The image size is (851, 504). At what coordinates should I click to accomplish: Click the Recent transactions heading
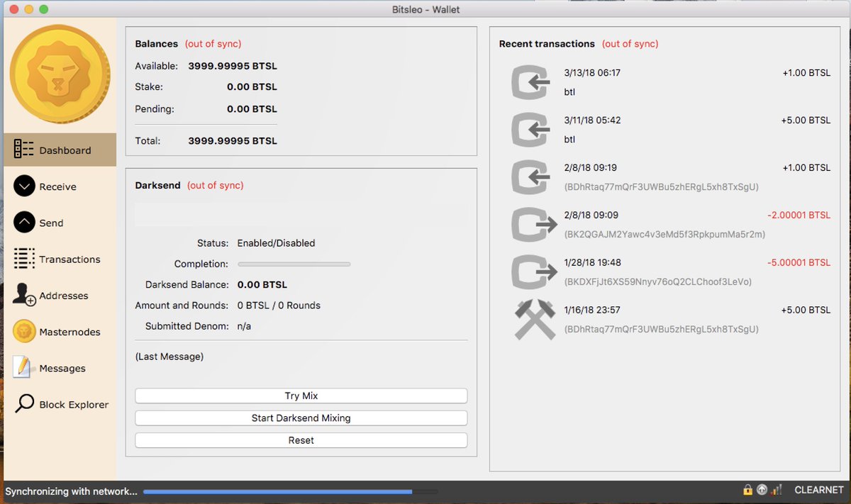[547, 44]
